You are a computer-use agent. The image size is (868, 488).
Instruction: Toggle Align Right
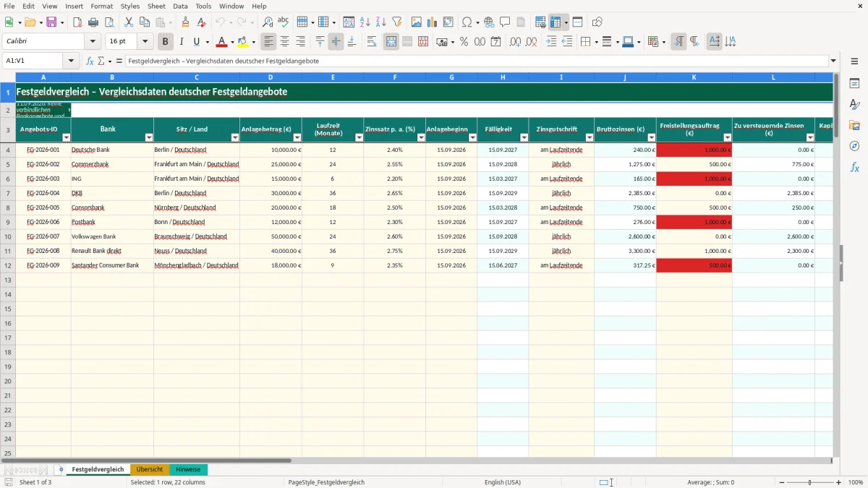pyautogui.click(x=301, y=42)
